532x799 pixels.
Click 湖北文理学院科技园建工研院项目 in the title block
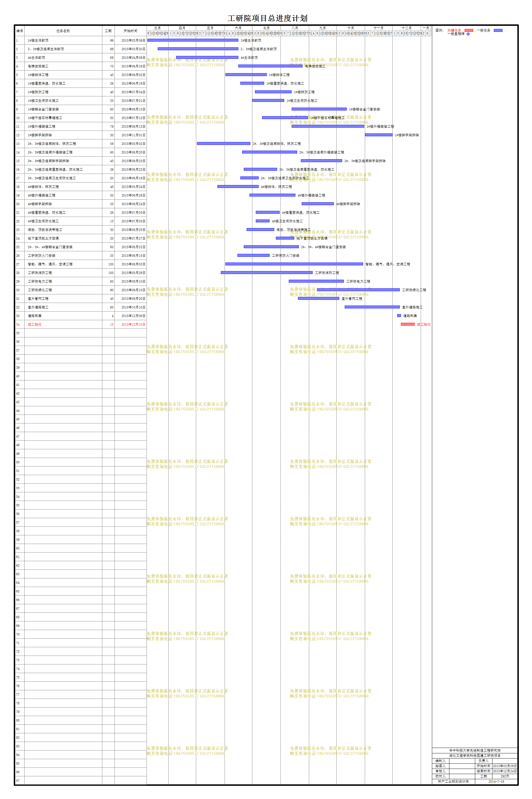[475, 756]
